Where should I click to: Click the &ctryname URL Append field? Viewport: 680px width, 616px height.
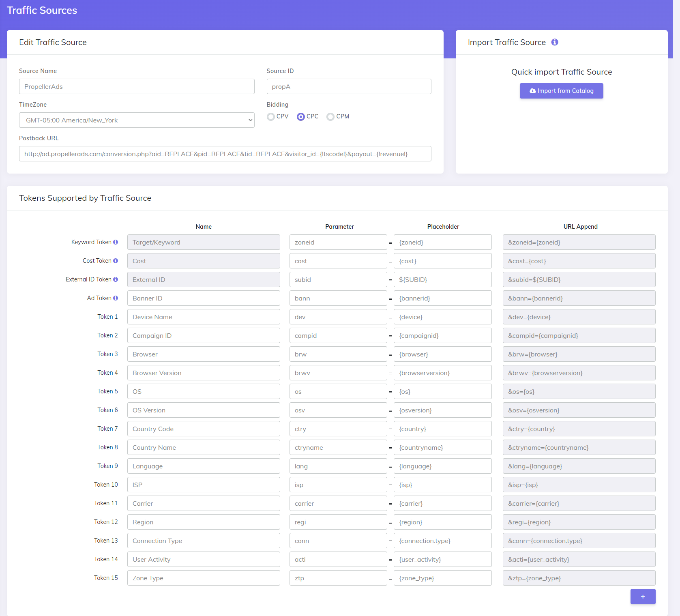click(x=579, y=447)
